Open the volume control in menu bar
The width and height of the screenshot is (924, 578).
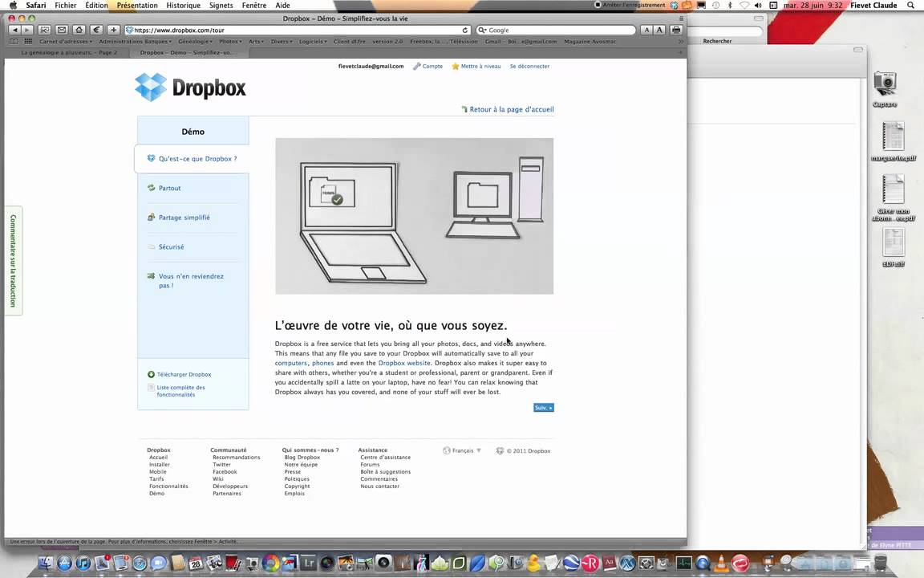tap(758, 6)
